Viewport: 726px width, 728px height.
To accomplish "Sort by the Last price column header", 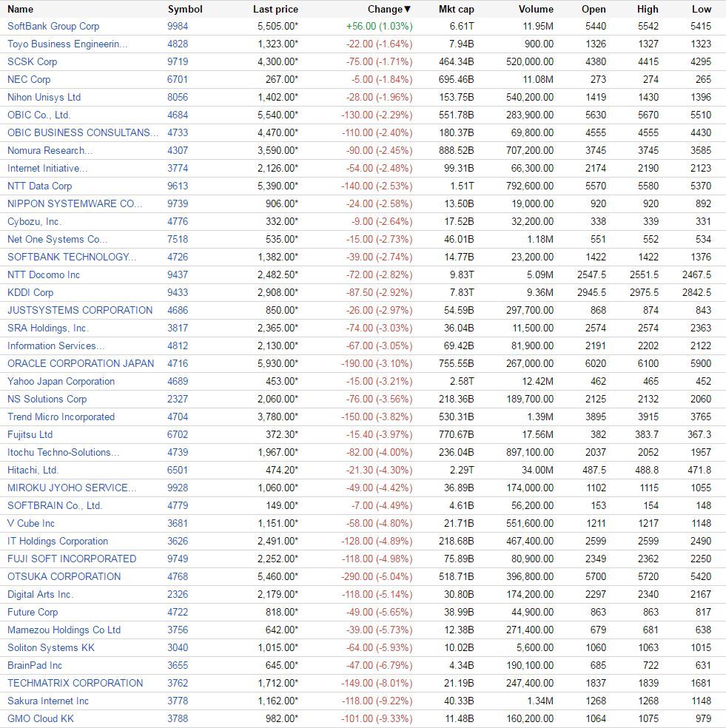I will pos(275,10).
